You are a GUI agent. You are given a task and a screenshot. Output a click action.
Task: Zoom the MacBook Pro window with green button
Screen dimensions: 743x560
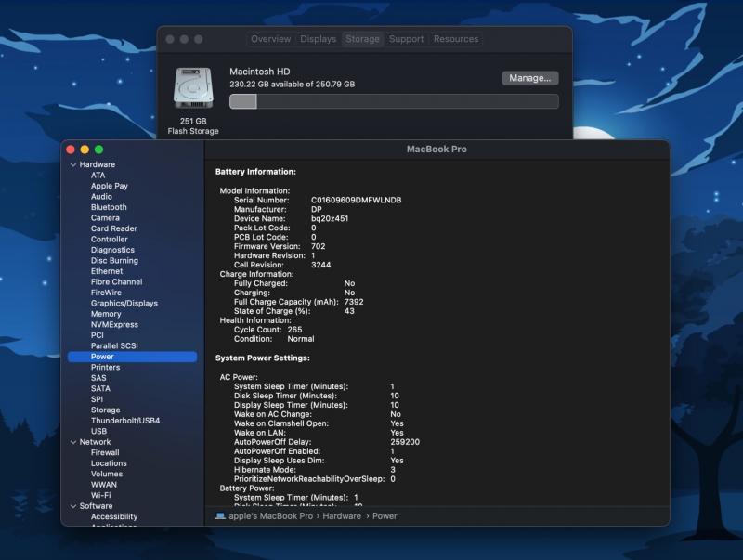(x=99, y=150)
